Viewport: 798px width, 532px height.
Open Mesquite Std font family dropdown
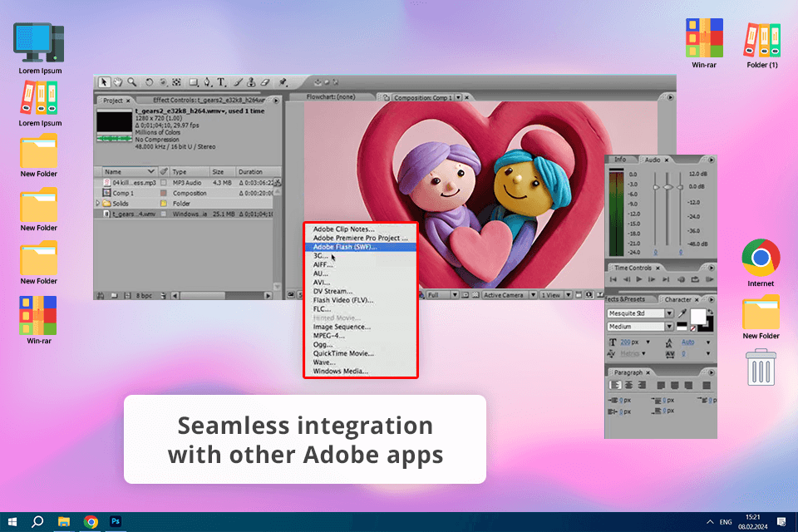pos(669,313)
